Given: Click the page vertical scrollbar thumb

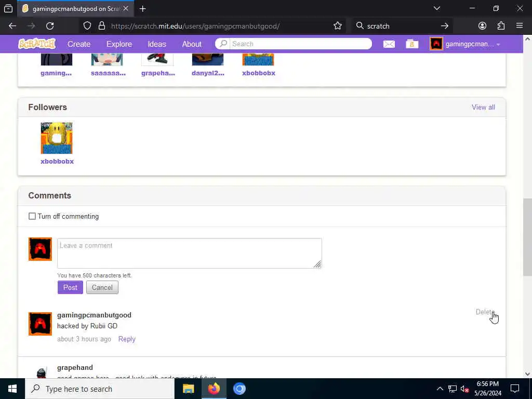Looking at the screenshot, I should click(x=527, y=237).
